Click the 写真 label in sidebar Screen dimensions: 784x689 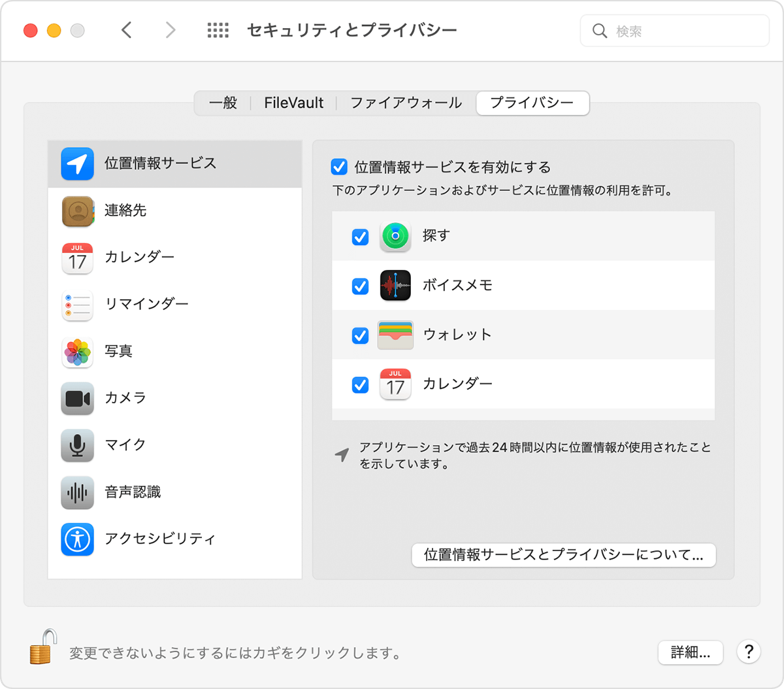[x=119, y=351]
